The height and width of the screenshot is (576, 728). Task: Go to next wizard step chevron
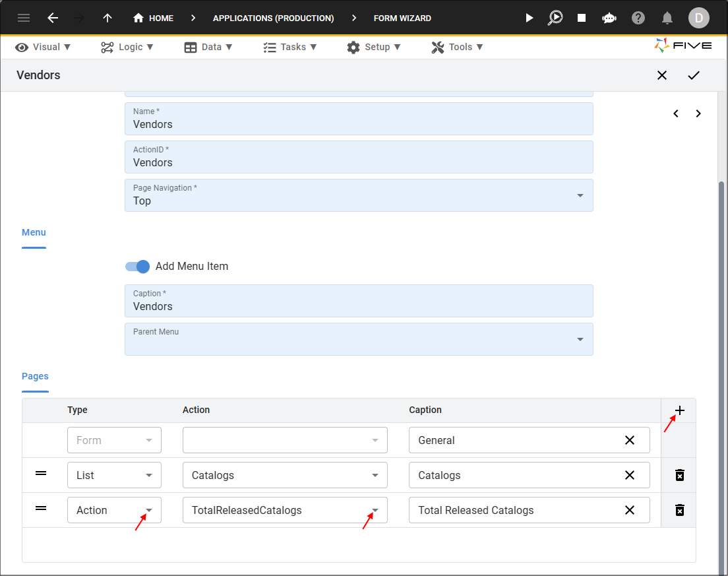click(698, 113)
